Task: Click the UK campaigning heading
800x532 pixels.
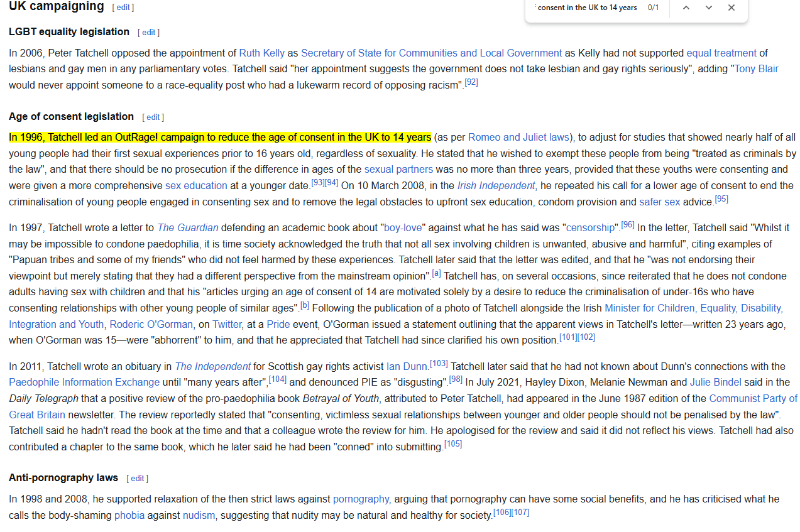Action: click(57, 6)
